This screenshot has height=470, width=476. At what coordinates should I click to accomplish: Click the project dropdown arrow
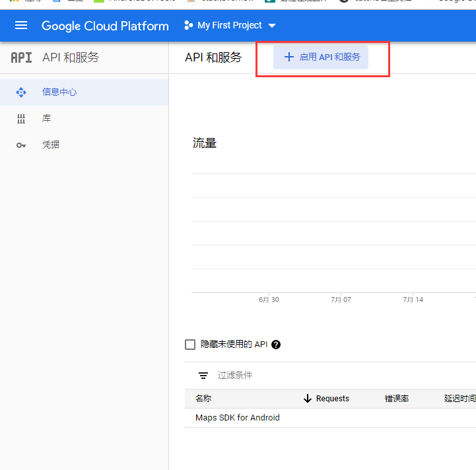point(272,26)
